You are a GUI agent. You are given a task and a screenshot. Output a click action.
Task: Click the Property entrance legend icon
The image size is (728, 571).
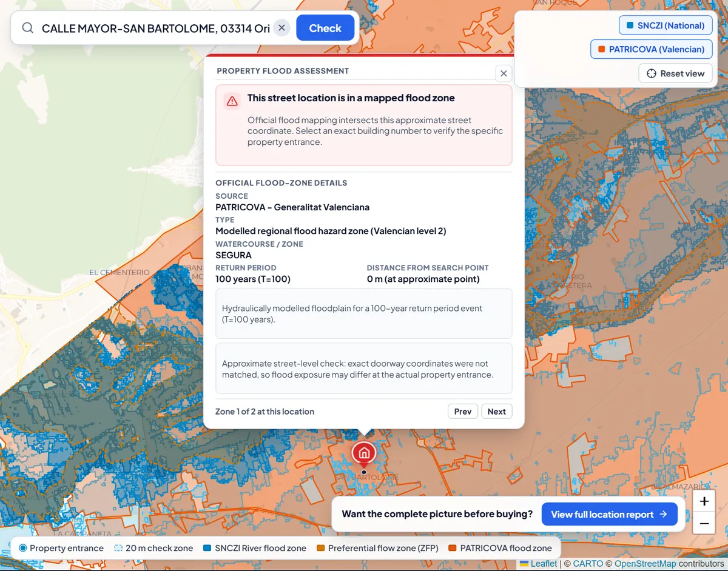[23, 548]
